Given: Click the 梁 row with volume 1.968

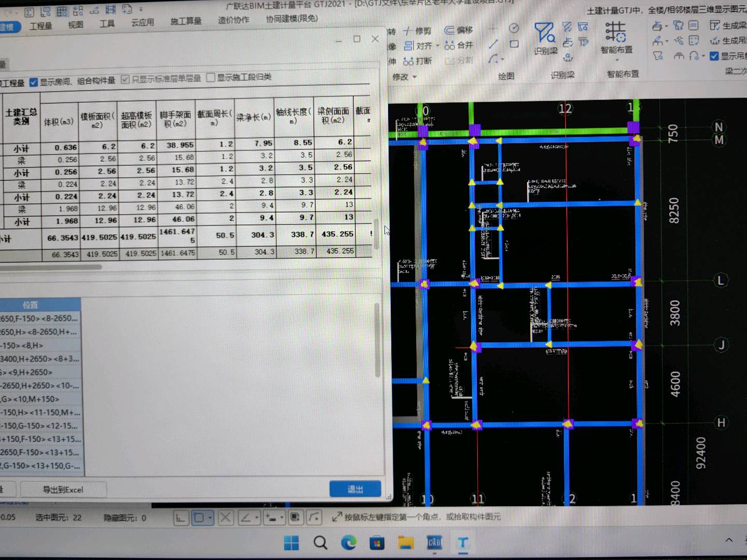Looking at the screenshot, I should [187, 208].
